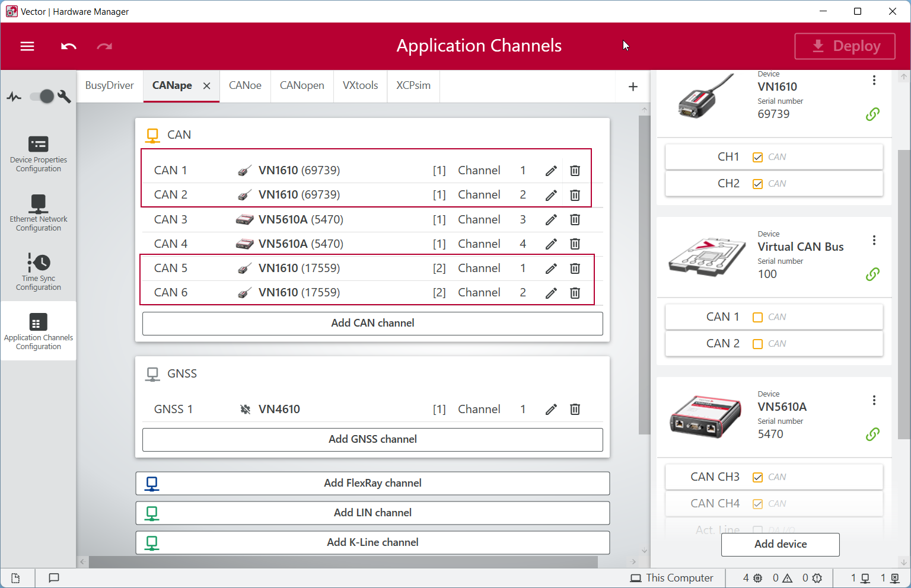The width and height of the screenshot is (911, 588).
Task: Click Add GNSS channel
Action: [372, 440]
